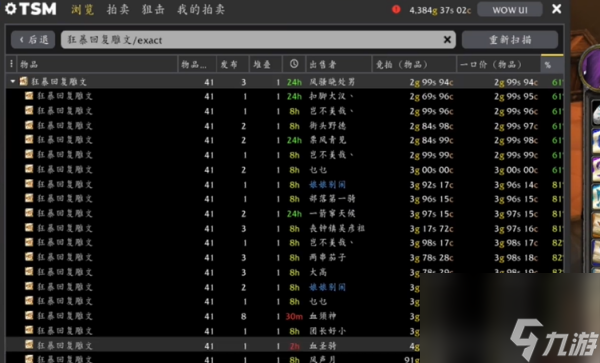Screen dimensions: 600x363
Task: Sort by the 竞拍(物品) bid column header
Action: pos(414,64)
